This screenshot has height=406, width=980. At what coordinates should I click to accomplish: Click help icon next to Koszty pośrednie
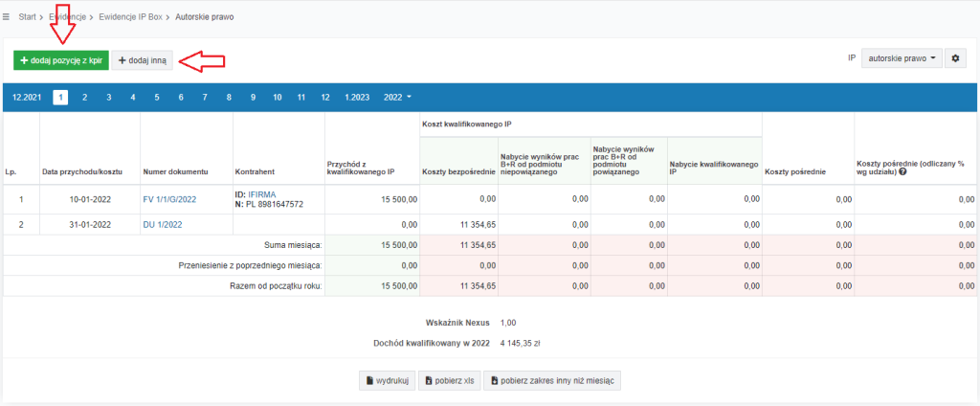click(902, 172)
